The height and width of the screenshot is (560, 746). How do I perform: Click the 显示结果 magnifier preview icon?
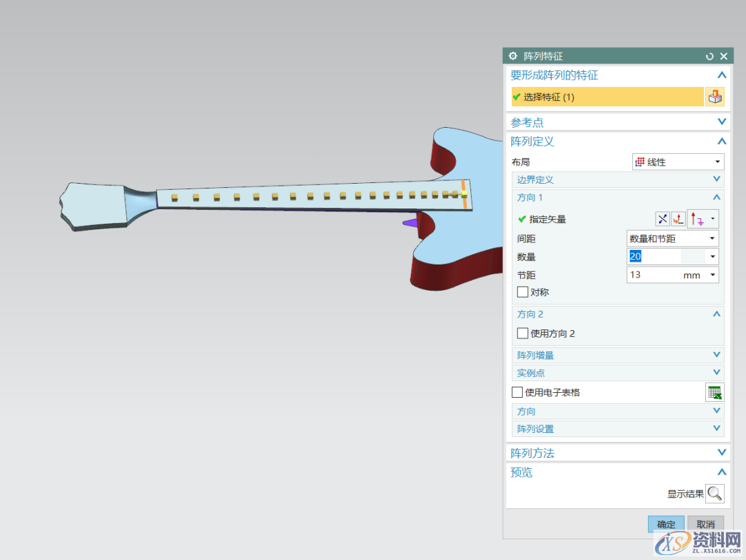[x=715, y=494]
